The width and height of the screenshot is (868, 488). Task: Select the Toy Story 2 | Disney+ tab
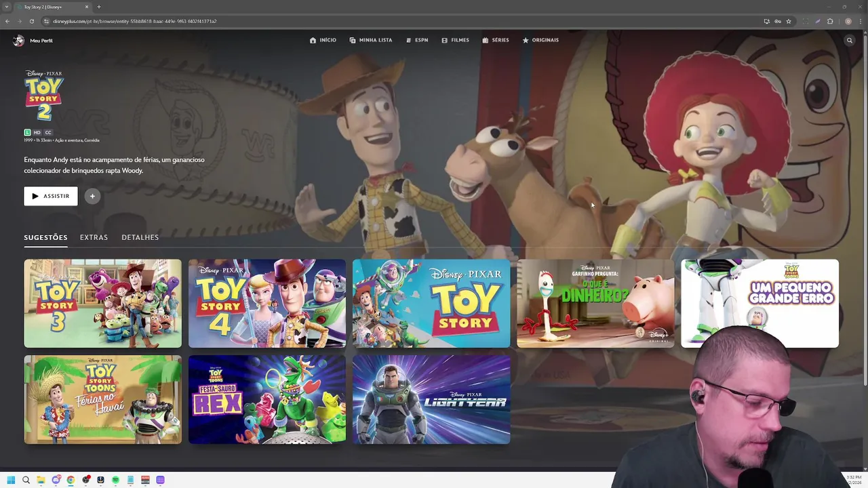pos(53,7)
